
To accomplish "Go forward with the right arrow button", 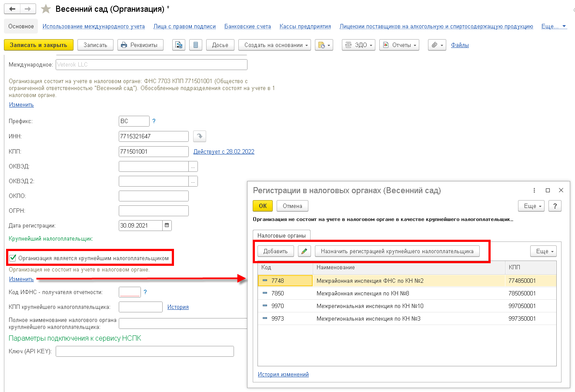I will click(x=28, y=9).
